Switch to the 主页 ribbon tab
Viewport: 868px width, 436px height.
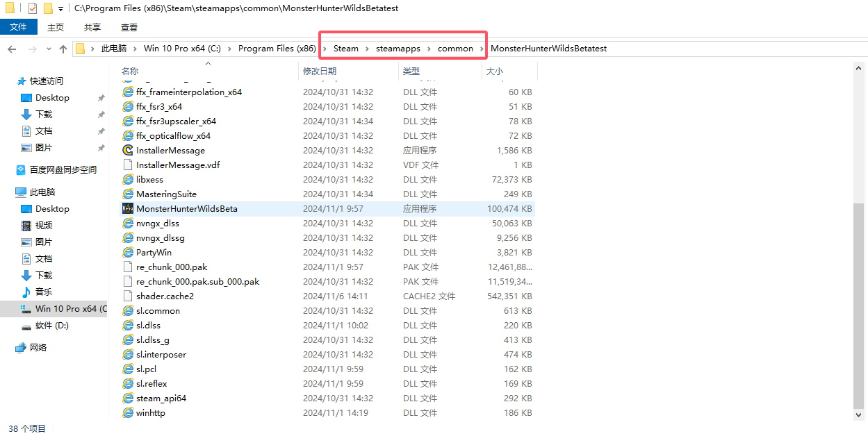click(56, 27)
